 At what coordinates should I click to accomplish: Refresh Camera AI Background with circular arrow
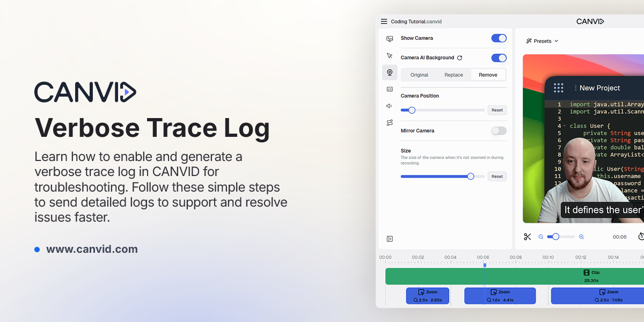(x=459, y=58)
